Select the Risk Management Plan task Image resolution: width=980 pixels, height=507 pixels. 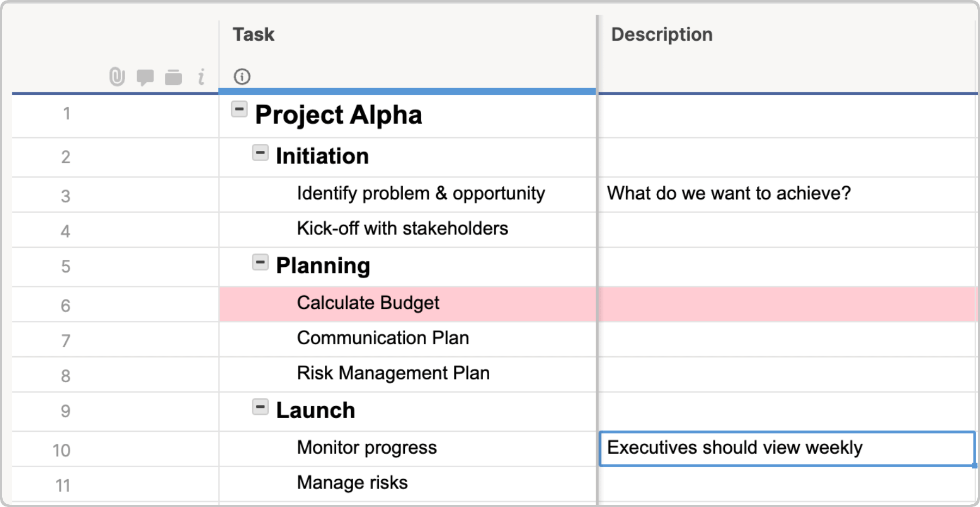(x=393, y=374)
